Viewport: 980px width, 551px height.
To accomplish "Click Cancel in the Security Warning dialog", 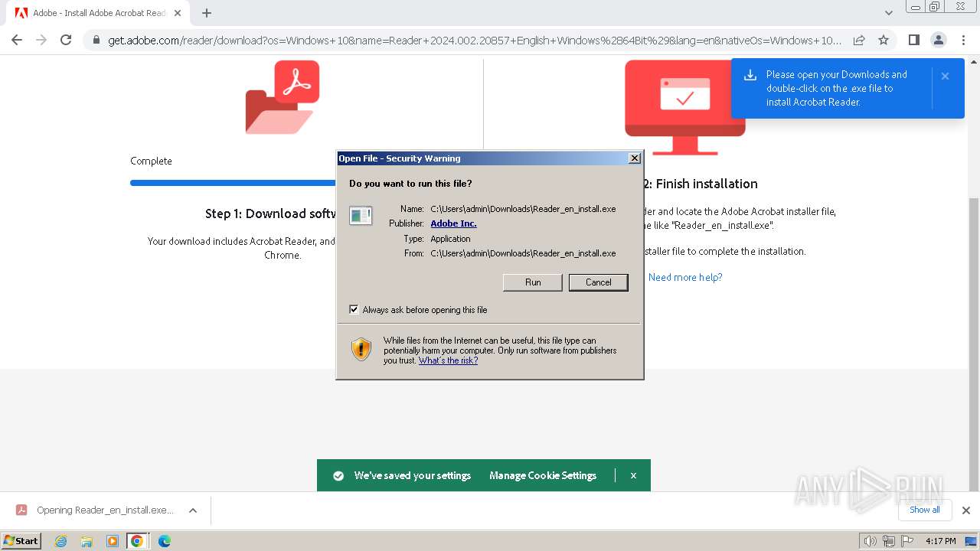I will [598, 282].
